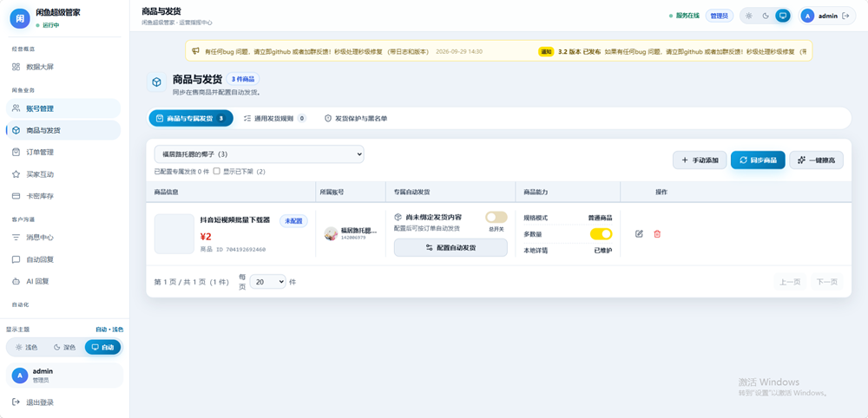Click the 未配置 status badge

[x=293, y=221]
